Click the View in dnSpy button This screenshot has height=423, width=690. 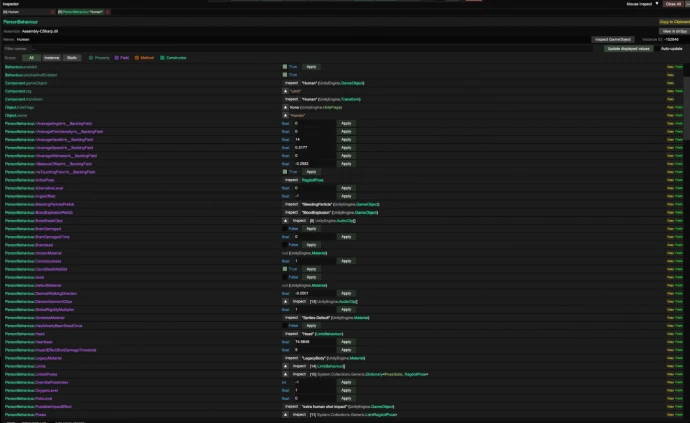tap(674, 31)
